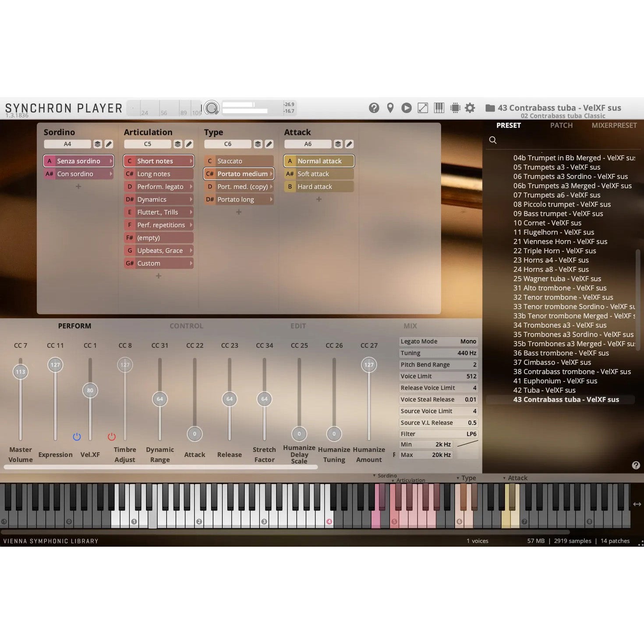Open the Filter type LP6 dropdown

click(x=471, y=434)
